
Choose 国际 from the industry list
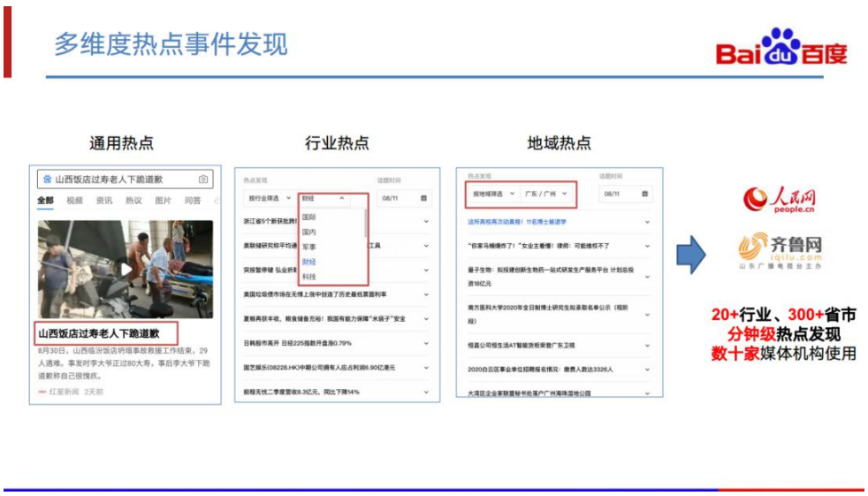click(x=308, y=217)
